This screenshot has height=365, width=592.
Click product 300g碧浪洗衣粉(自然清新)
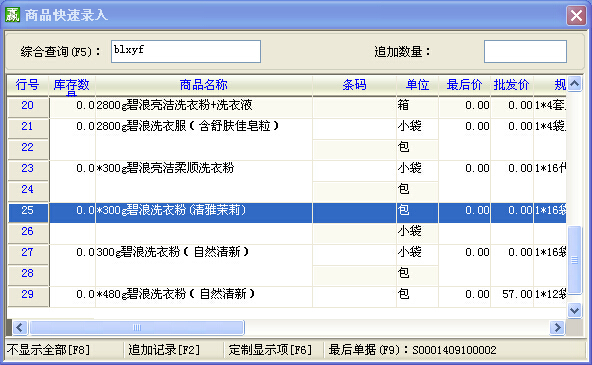(173, 253)
